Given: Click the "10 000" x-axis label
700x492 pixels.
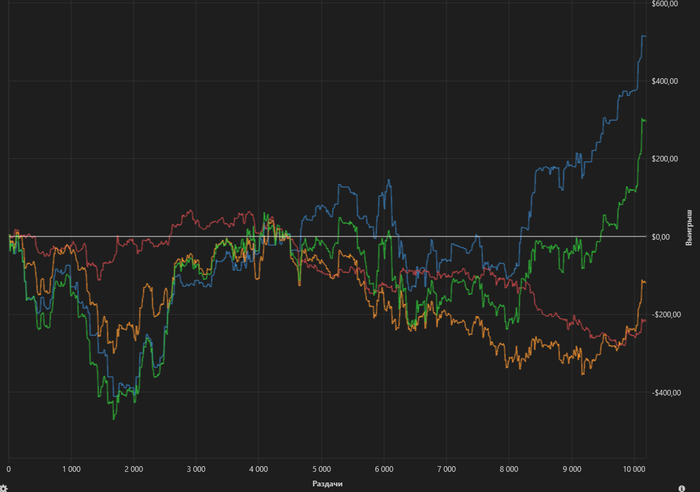Looking at the screenshot, I should [x=634, y=469].
